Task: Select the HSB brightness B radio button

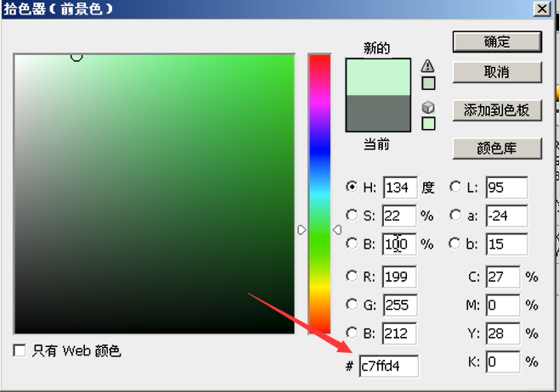Action: pyautogui.click(x=352, y=244)
